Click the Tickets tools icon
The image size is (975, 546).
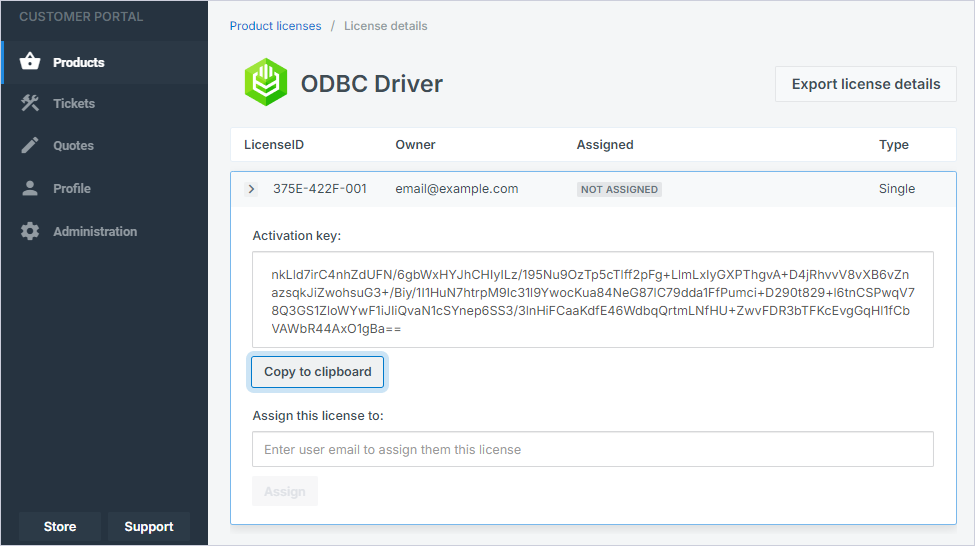pyautogui.click(x=30, y=103)
